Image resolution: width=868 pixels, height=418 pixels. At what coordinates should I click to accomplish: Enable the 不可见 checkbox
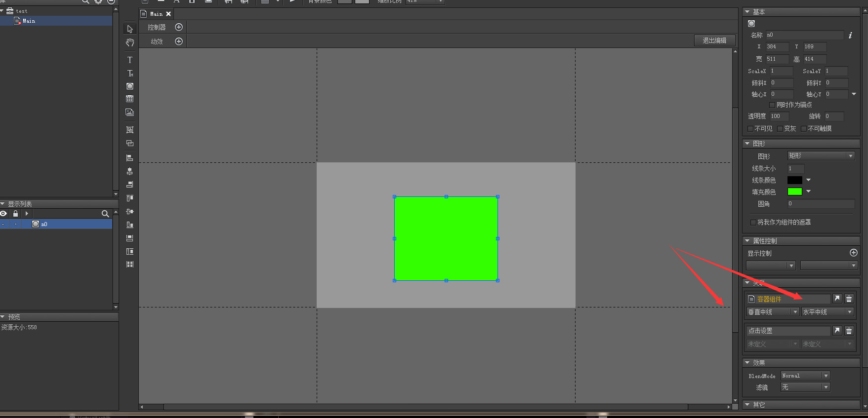(750, 129)
